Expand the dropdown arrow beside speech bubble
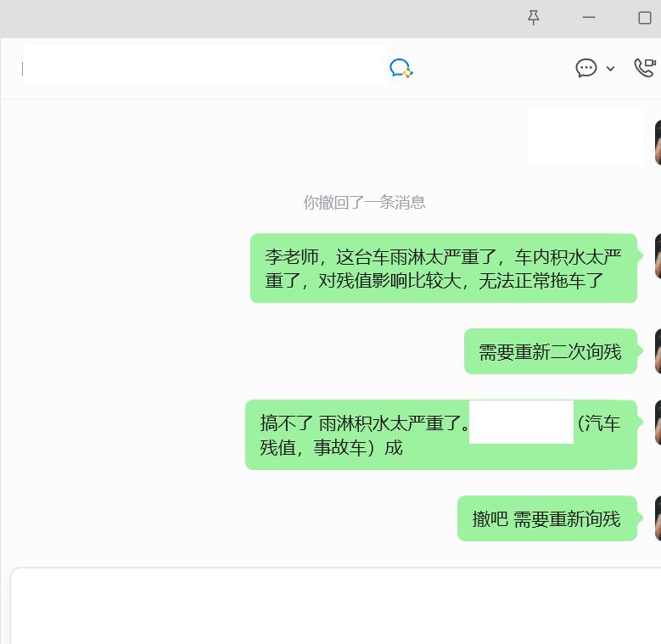The width and height of the screenshot is (661, 644). tap(610, 69)
